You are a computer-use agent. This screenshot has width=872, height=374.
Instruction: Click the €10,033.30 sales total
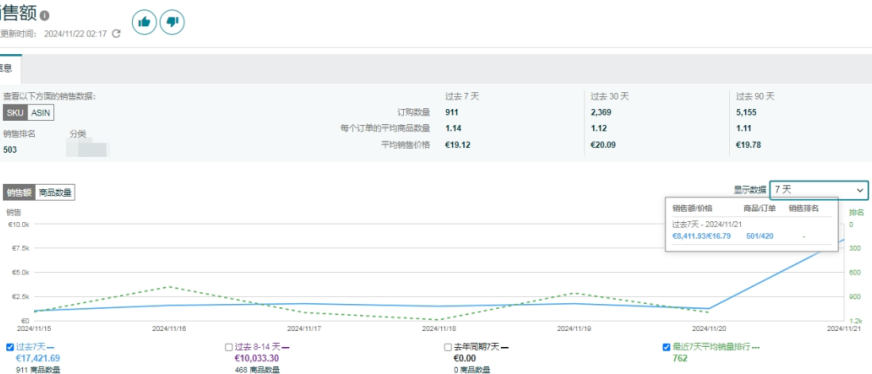pyautogui.click(x=257, y=358)
